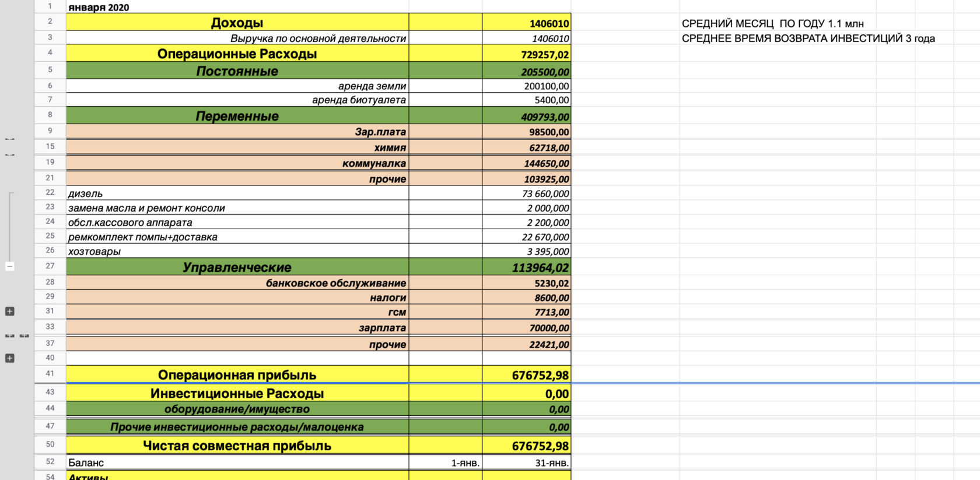This screenshot has width=980, height=480.
Task: Select 'Прочие инвестиционные расходы/малоценка' cell
Action: pyautogui.click(x=237, y=427)
